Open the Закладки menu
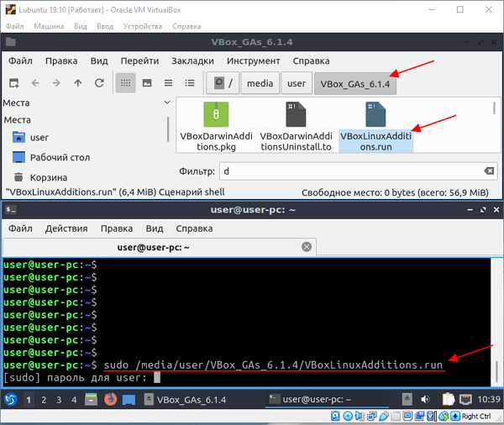The width and height of the screenshot is (504, 425). coord(192,60)
